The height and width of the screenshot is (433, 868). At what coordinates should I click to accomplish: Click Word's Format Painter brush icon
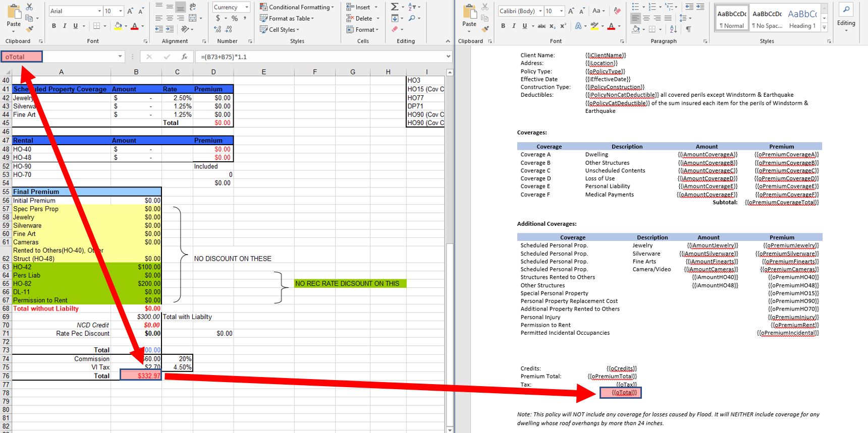click(x=485, y=29)
